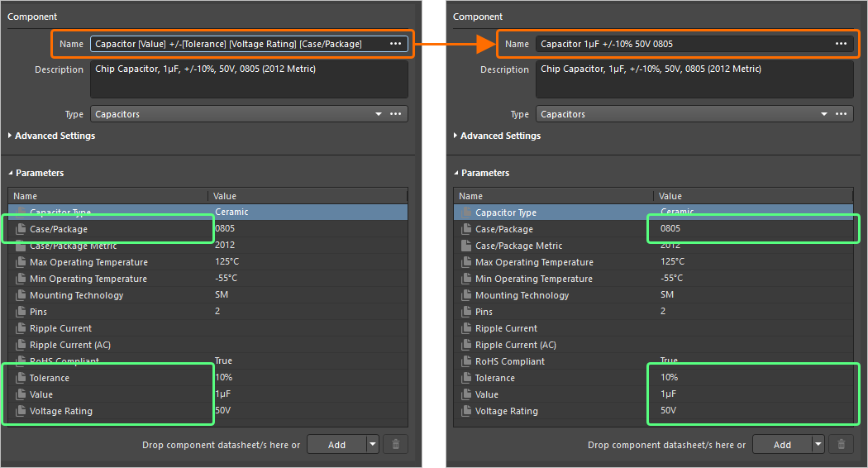Open dropdown arrow beside left Add button

coord(373,444)
